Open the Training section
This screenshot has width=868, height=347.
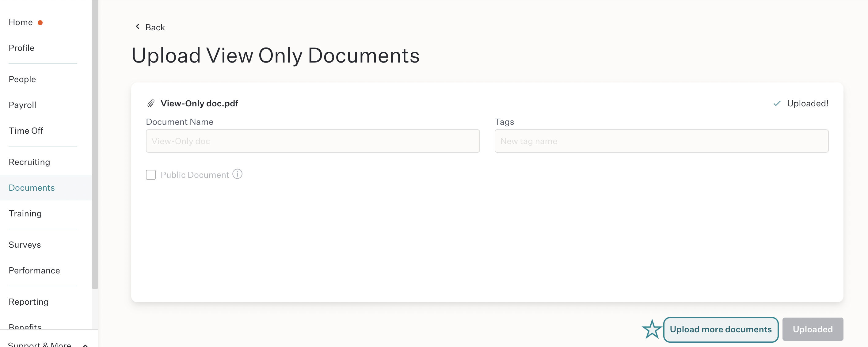click(x=25, y=214)
